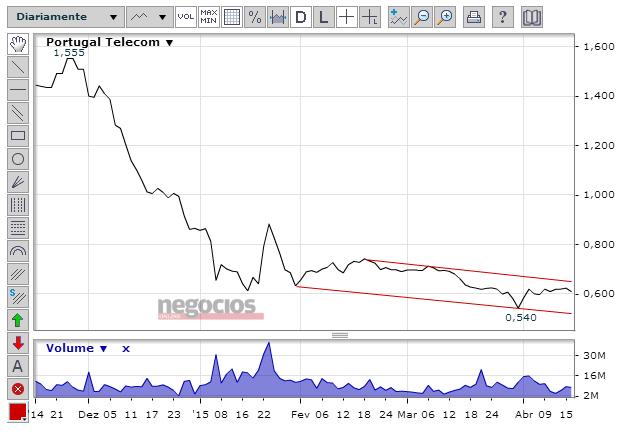The width and height of the screenshot is (640, 434).
Task: Click the 30M volume axis label
Action: click(x=594, y=356)
